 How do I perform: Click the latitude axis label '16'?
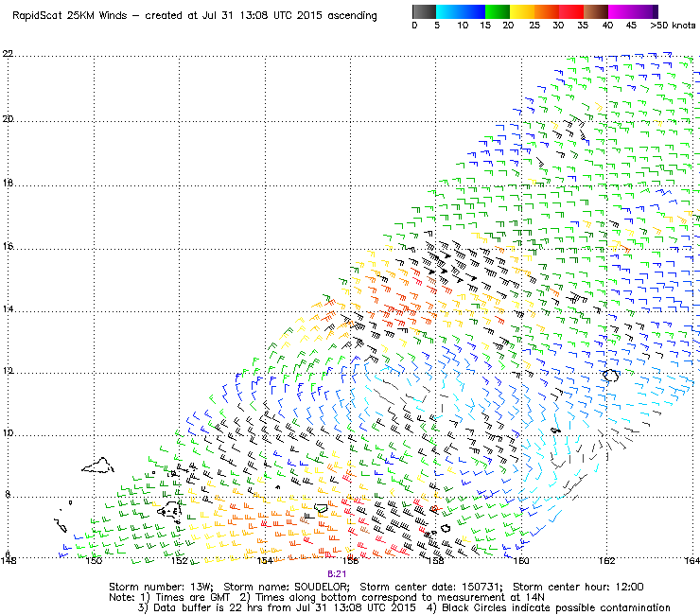(8, 246)
